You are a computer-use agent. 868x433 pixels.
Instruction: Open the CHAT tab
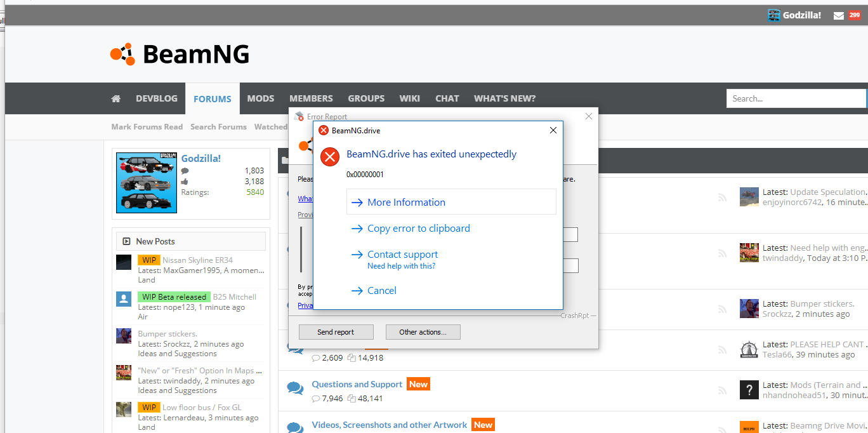(447, 98)
